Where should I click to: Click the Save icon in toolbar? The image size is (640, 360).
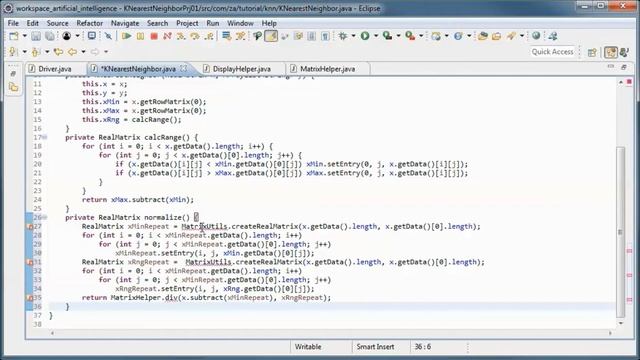pyautogui.click(x=36, y=36)
